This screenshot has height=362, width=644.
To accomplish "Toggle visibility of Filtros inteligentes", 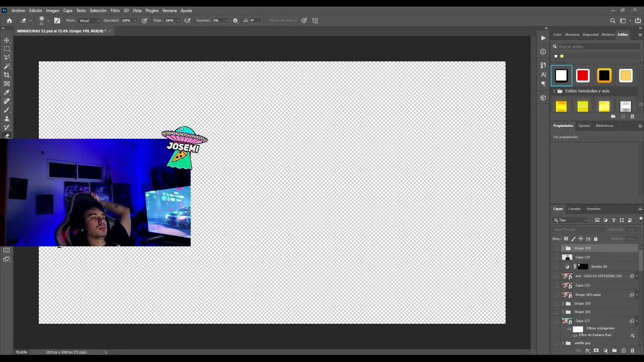I will pos(570,329).
